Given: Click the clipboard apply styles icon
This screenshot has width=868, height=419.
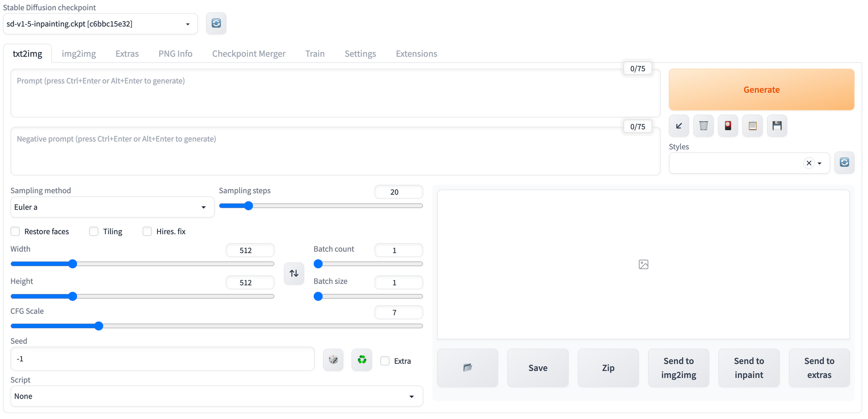Looking at the screenshot, I should click(753, 126).
